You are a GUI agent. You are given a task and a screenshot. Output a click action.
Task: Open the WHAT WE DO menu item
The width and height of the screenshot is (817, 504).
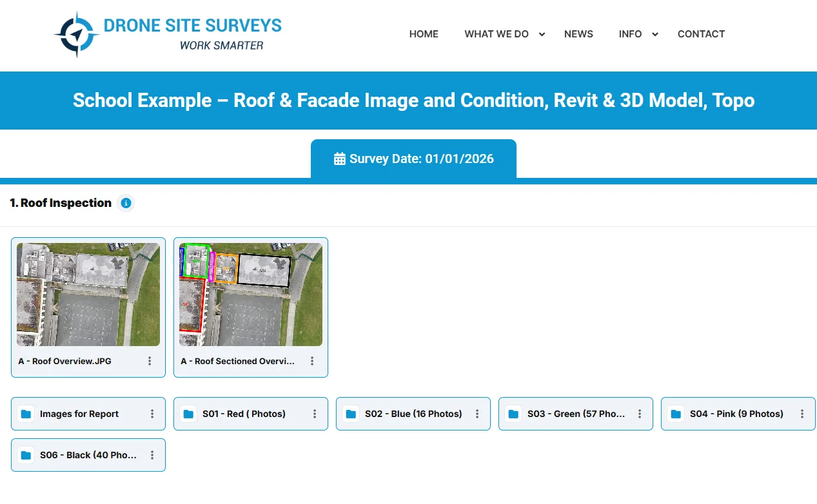tap(497, 34)
